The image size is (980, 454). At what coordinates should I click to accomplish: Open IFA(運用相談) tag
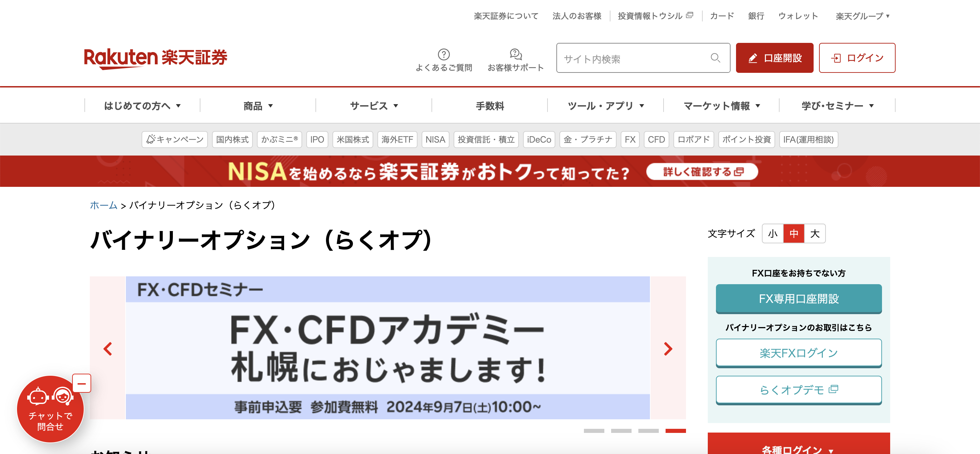[808, 139]
